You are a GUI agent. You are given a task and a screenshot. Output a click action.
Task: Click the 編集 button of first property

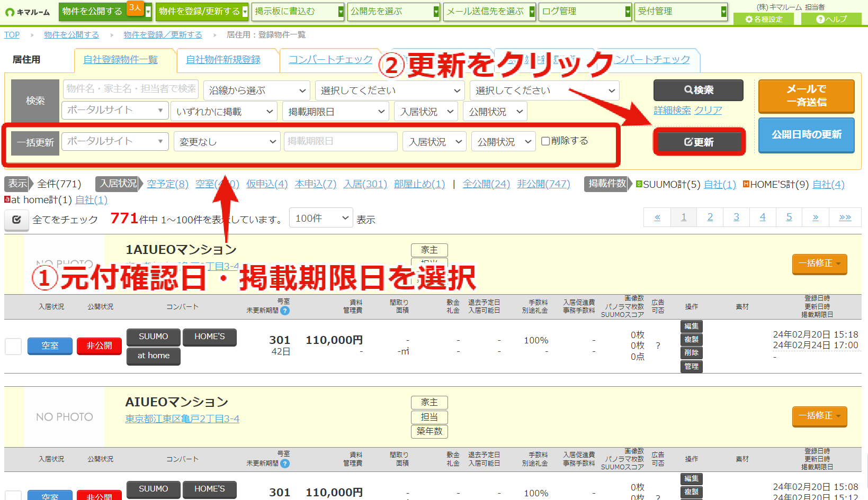coord(691,326)
